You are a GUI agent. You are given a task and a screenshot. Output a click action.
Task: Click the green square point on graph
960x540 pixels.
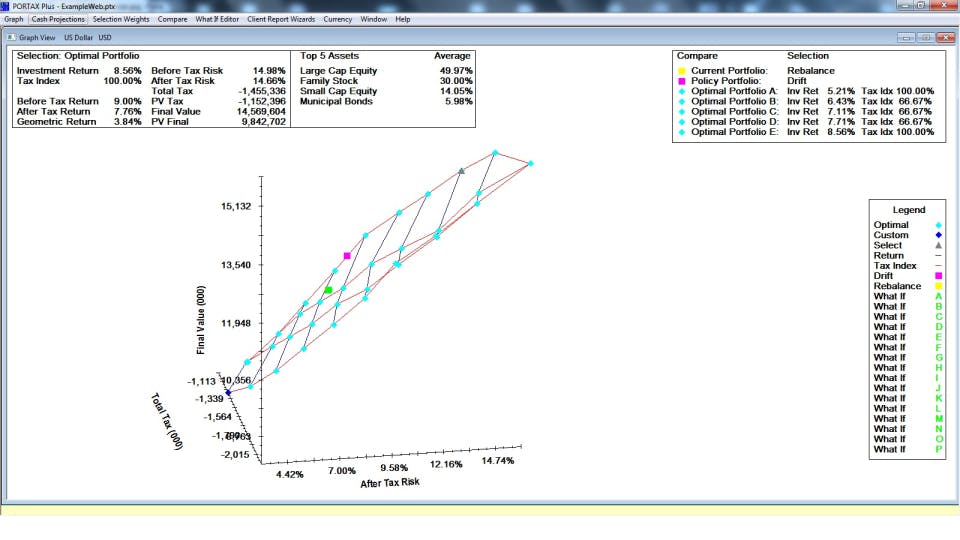coord(328,290)
